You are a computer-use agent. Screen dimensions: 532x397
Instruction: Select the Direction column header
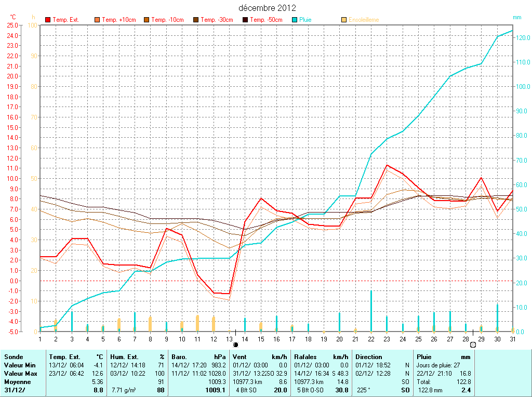(x=369, y=357)
